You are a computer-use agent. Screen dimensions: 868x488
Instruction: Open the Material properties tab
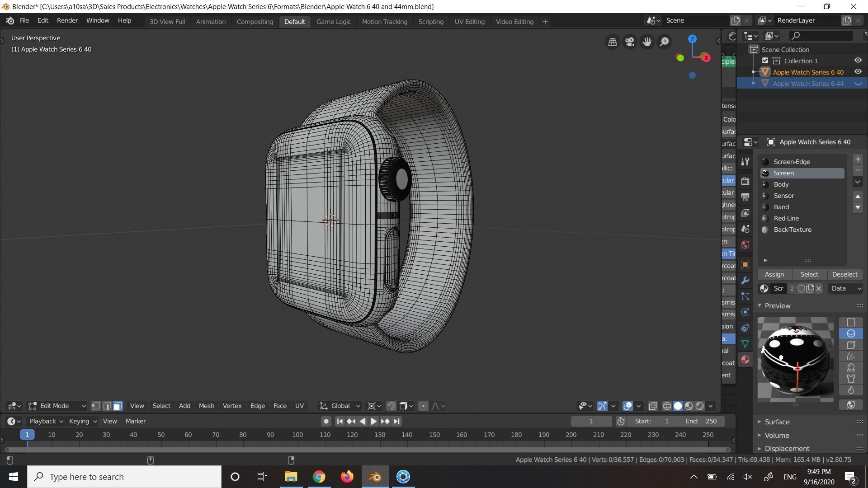tap(745, 360)
